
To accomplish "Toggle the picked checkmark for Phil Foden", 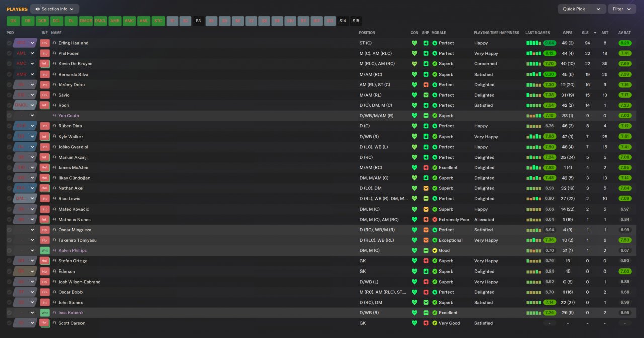I will (9, 53).
